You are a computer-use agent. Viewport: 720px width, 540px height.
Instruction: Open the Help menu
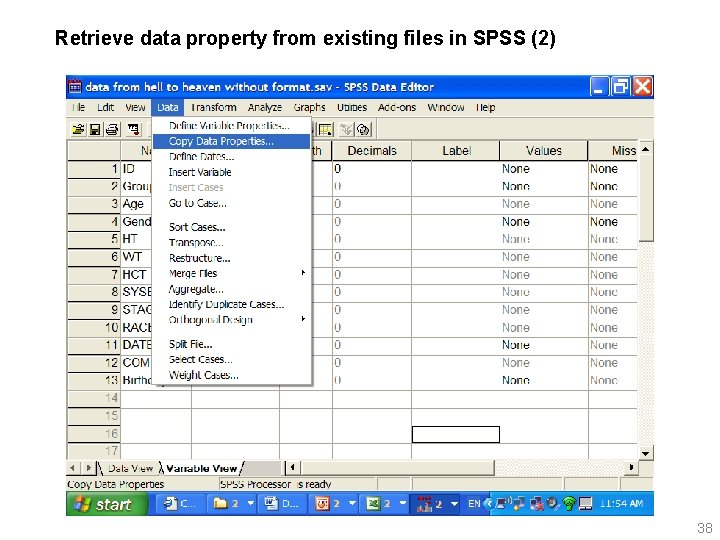click(x=485, y=107)
